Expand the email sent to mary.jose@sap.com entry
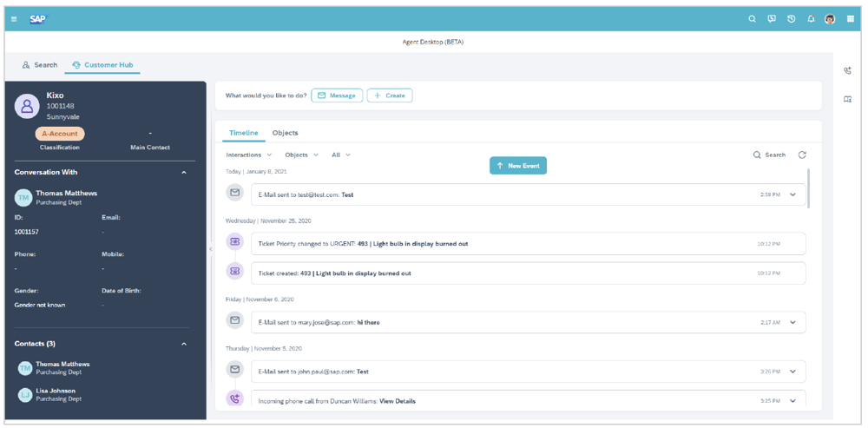This screenshot has width=868, height=428. click(x=792, y=322)
